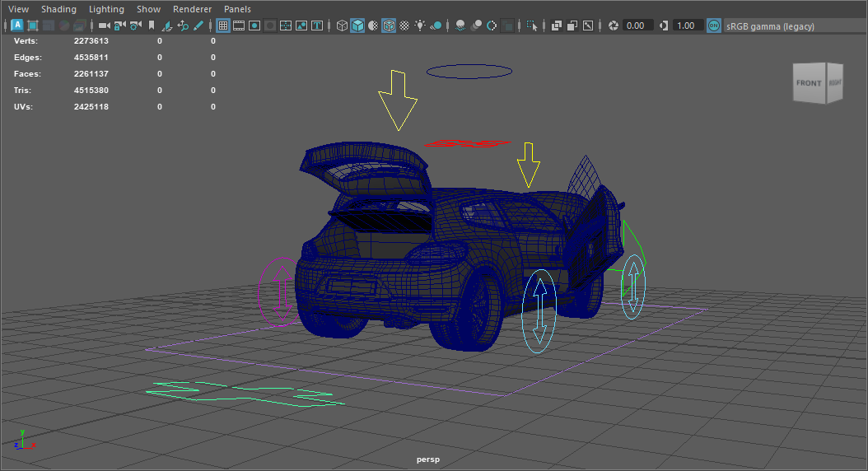
Task: Toggle the color management ON button
Action: [x=714, y=26]
